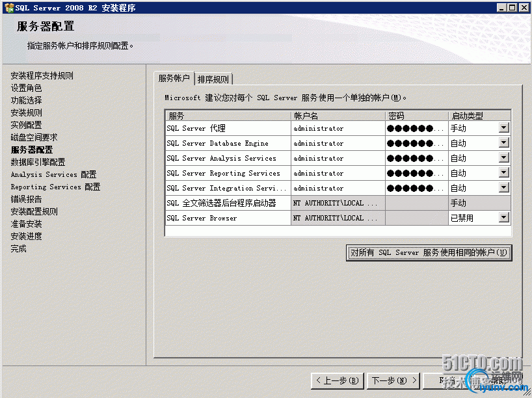This screenshot has width=532, height=398.
Task: Click 安装规则 step in sidebar
Action: (26, 113)
